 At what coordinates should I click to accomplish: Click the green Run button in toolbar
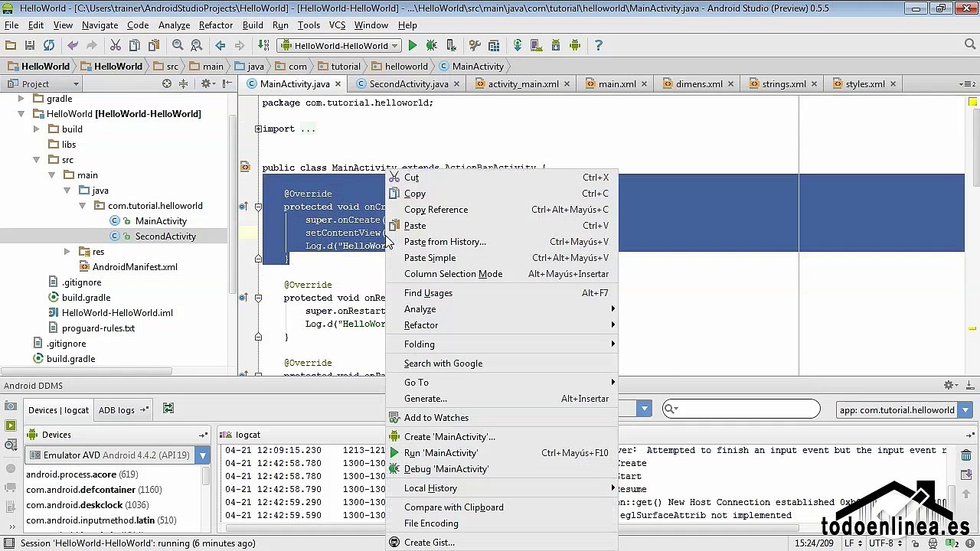pos(412,46)
